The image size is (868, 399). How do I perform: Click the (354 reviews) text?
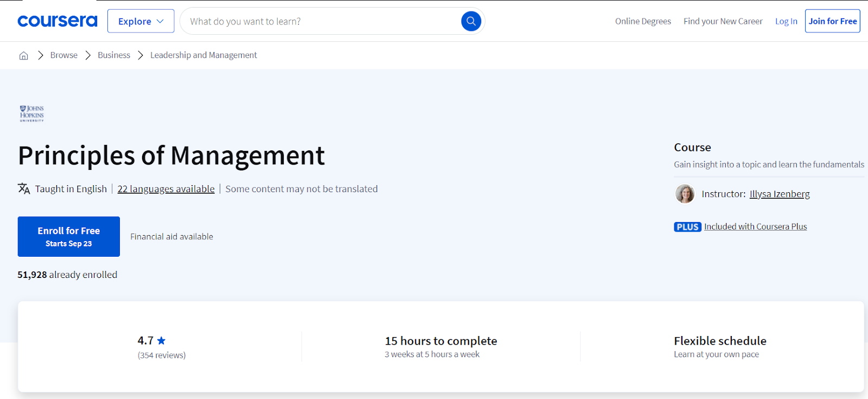[x=162, y=355]
